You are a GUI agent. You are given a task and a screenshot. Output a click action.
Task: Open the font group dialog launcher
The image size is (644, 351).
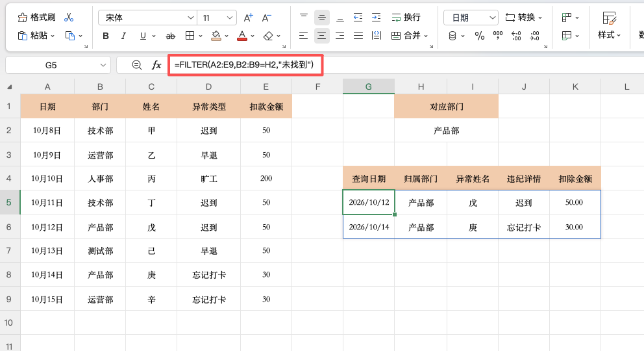point(284,46)
